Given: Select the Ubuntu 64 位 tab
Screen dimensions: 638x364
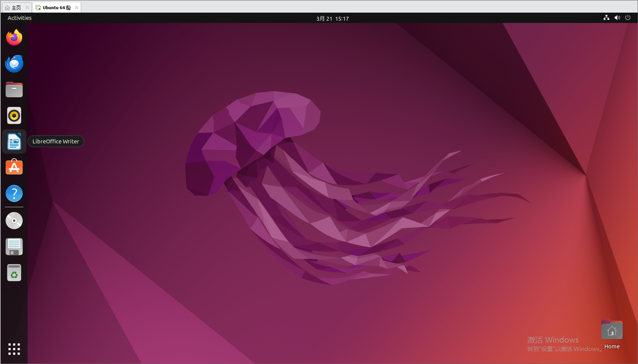Looking at the screenshot, I should 57,8.
